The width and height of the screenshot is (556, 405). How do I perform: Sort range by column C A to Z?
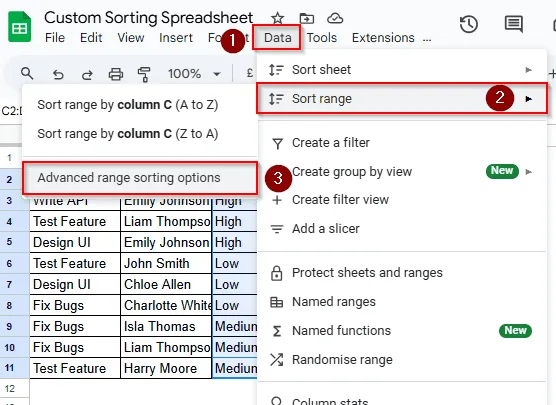140,105
